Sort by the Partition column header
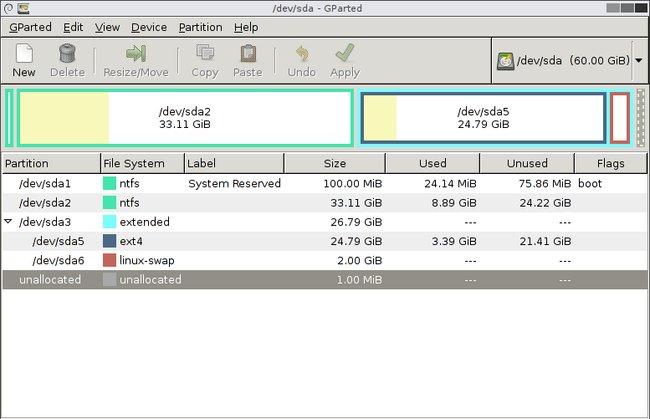Image resolution: width=650 pixels, height=419 pixels. (x=51, y=163)
